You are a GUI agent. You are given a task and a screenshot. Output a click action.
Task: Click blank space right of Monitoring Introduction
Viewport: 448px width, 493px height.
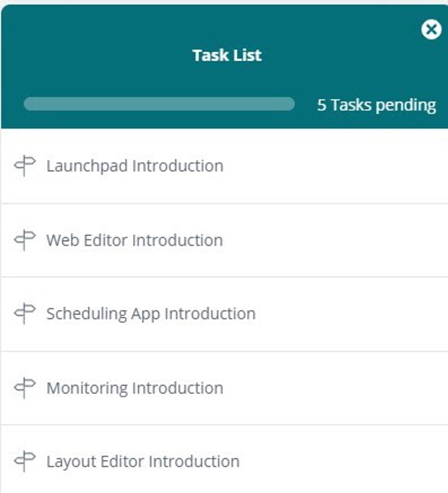(337, 388)
